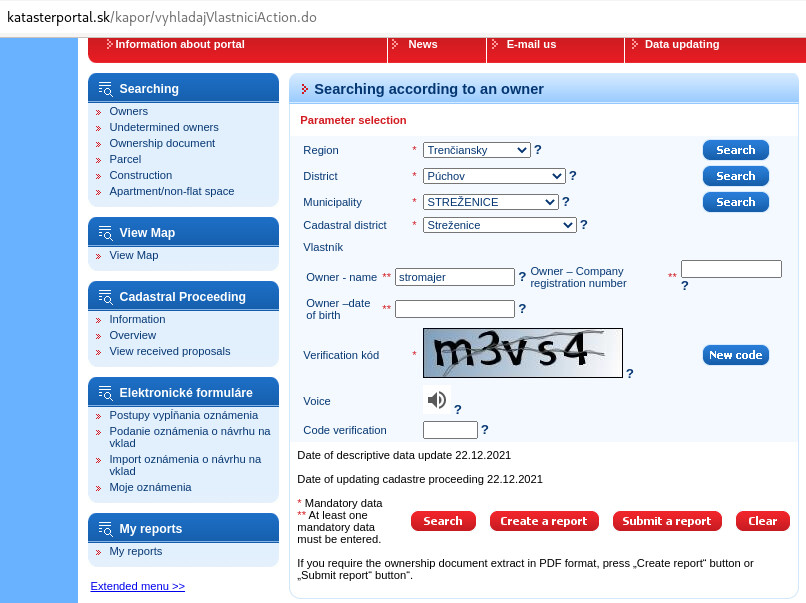This screenshot has width=806, height=603.
Task: Click the Code verification input field
Action: [450, 430]
